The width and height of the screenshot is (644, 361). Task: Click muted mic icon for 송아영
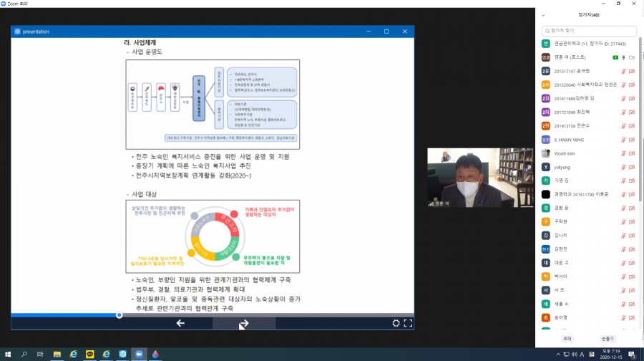(623, 317)
